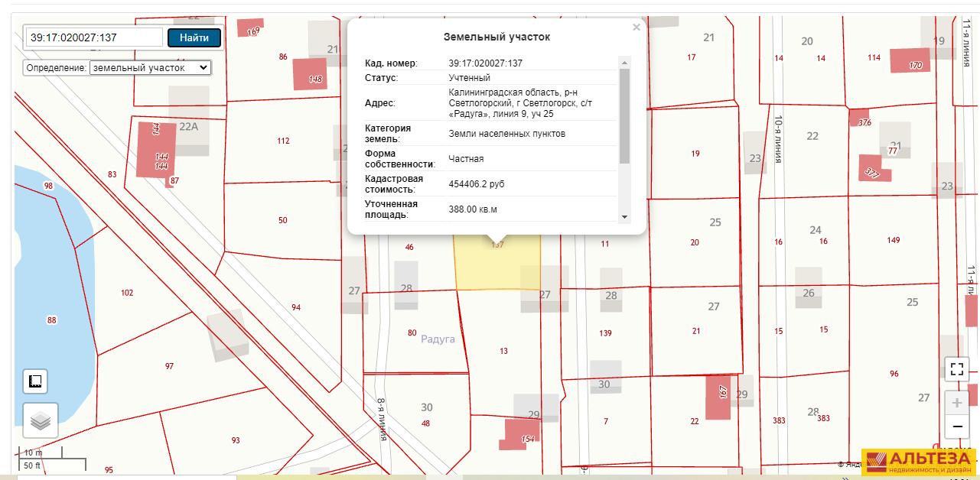Open the ruler measurement tool

pos(35,381)
